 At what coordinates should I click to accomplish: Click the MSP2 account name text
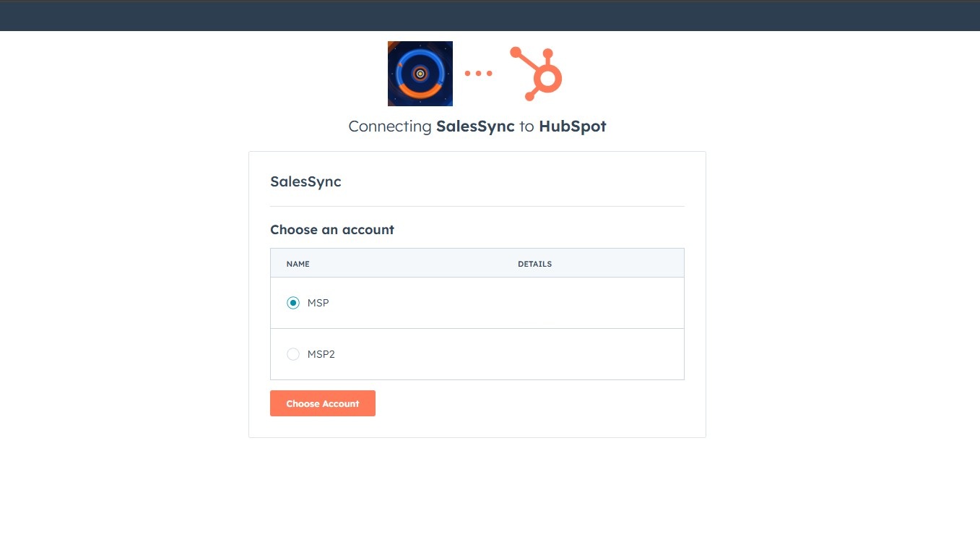[321, 354]
